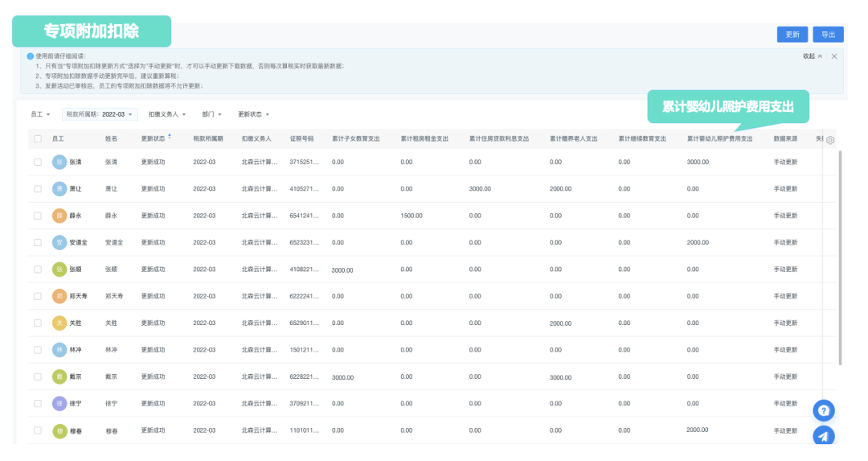Screen dimensions: 868x461
Task: Click 薛永's 1500.00 rent value
Action: pos(411,216)
